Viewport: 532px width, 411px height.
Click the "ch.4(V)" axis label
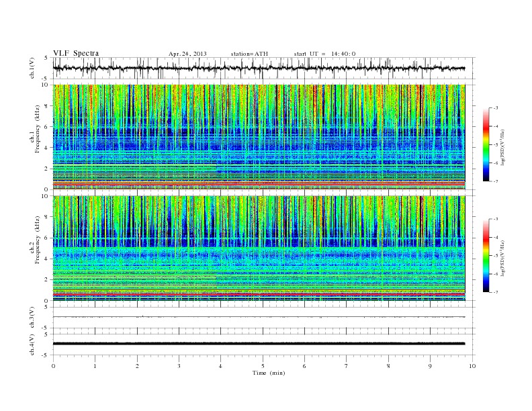(x=32, y=345)
